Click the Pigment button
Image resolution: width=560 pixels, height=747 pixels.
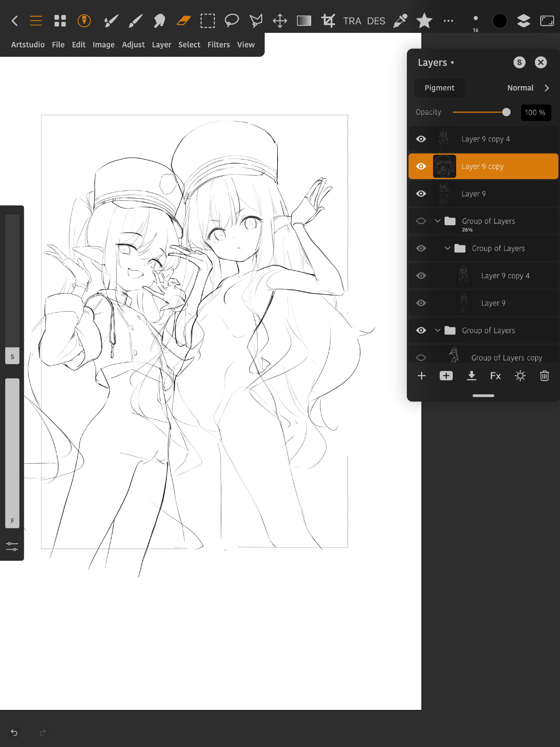click(439, 88)
